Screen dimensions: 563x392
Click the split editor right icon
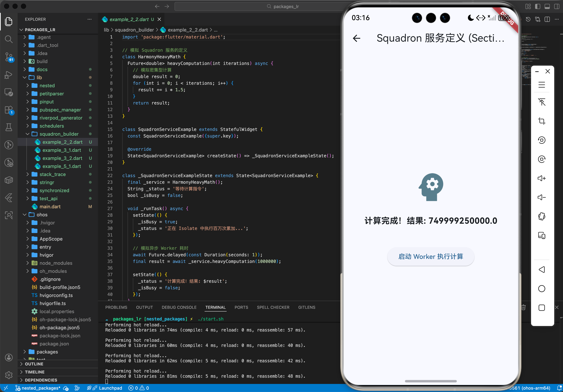point(547,19)
